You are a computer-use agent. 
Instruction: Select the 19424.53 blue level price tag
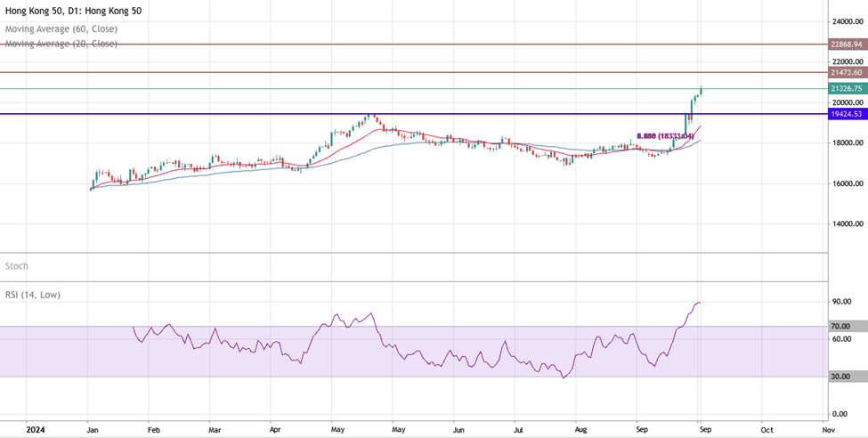pos(847,114)
